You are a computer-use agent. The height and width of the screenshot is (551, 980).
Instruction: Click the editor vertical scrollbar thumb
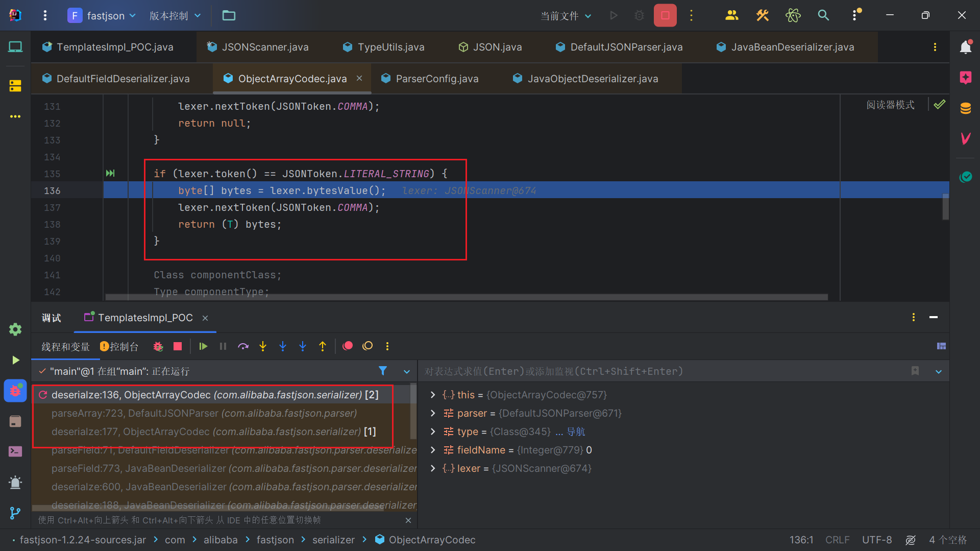click(x=945, y=206)
